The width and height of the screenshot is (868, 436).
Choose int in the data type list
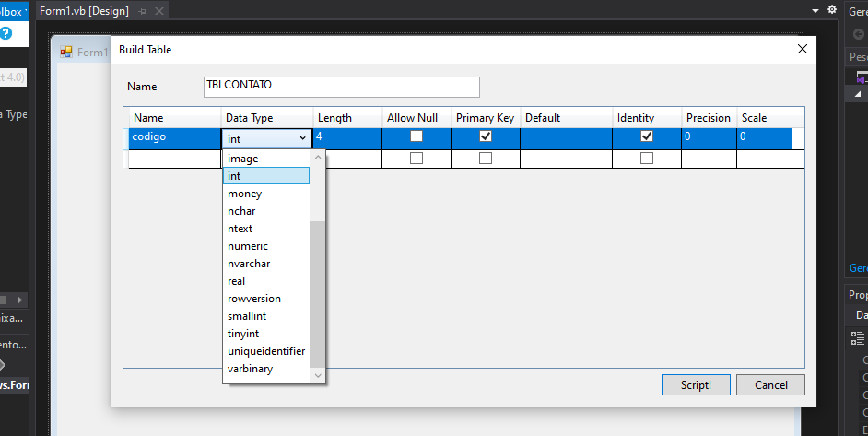point(265,176)
